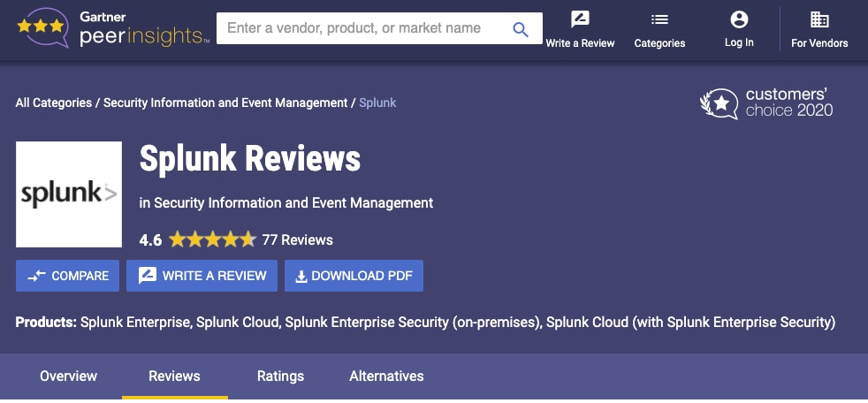Click the WRITE A REVIEW button
868x403 pixels.
click(202, 276)
